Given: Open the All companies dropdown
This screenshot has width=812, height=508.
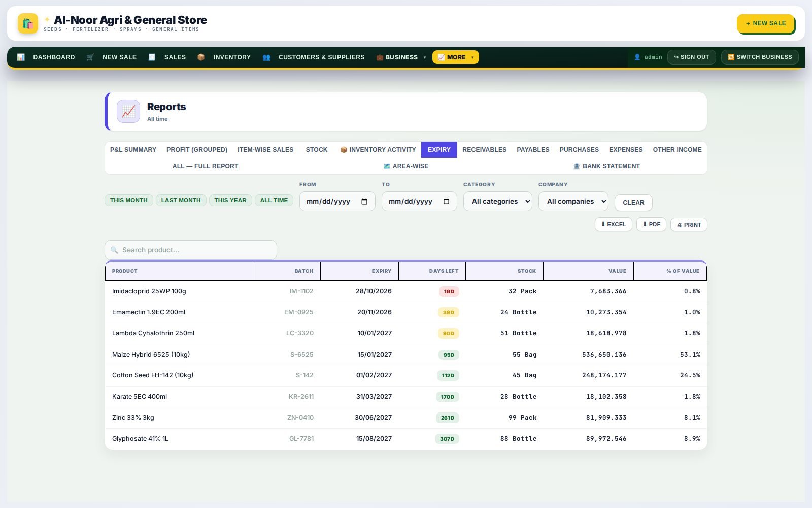Looking at the screenshot, I should pos(573,201).
